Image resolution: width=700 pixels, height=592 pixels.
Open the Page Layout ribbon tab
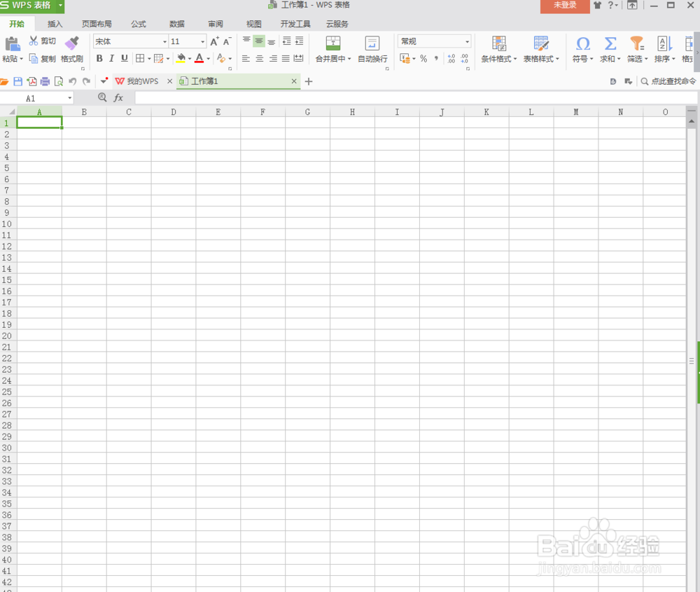[x=97, y=24]
